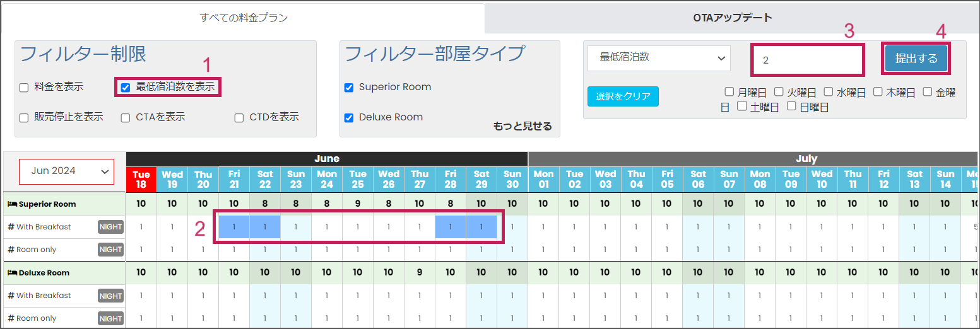Select the Sat 22 date header
The width and height of the screenshot is (980, 329).
click(265, 179)
